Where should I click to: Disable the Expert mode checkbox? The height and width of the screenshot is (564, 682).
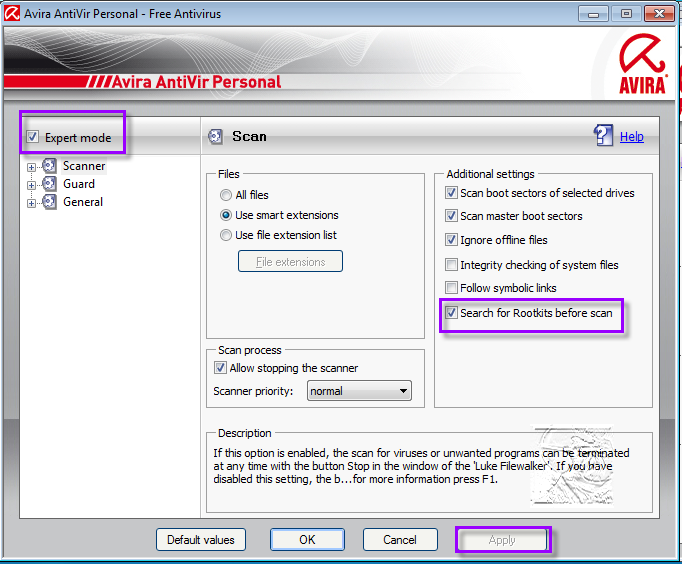[33, 137]
